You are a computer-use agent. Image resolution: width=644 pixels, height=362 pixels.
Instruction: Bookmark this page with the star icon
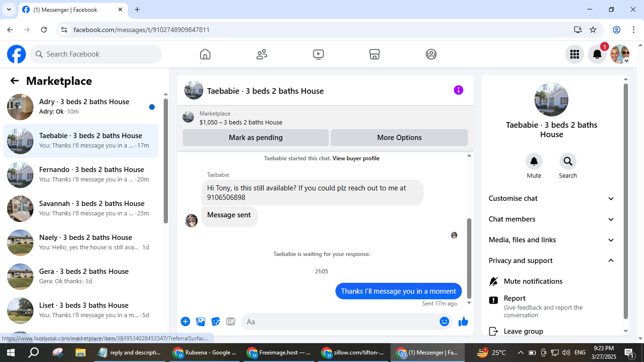(593, 30)
